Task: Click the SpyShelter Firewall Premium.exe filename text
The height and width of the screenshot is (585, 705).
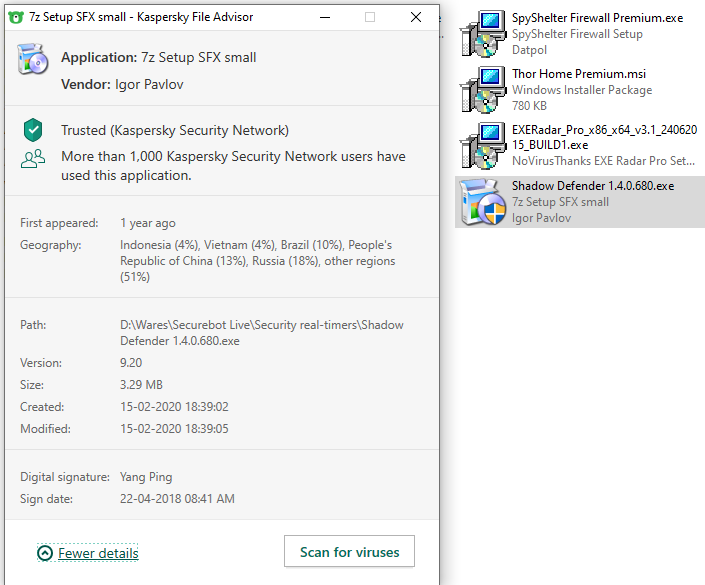Action: [x=597, y=18]
